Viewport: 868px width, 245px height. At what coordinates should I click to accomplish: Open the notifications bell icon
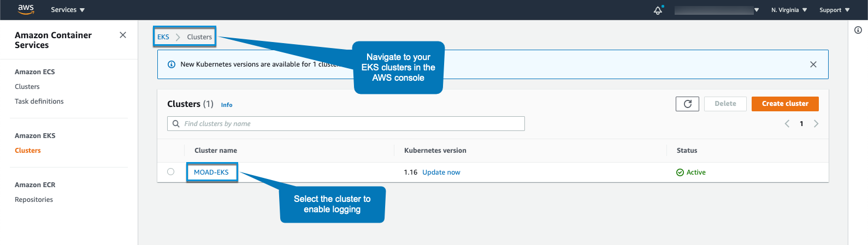point(658,10)
